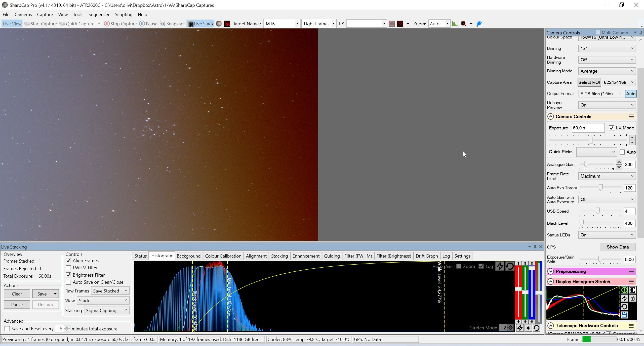Click the red magnifier focus icon in the toolbar
Screen dimensions: 644x346
click(463, 24)
